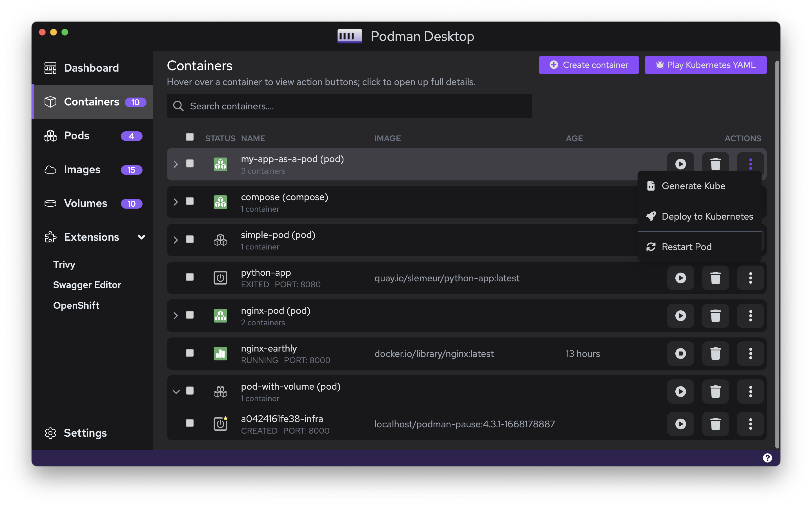Choose Generate Kube from the menu
This screenshot has width=812, height=508.
point(693,186)
